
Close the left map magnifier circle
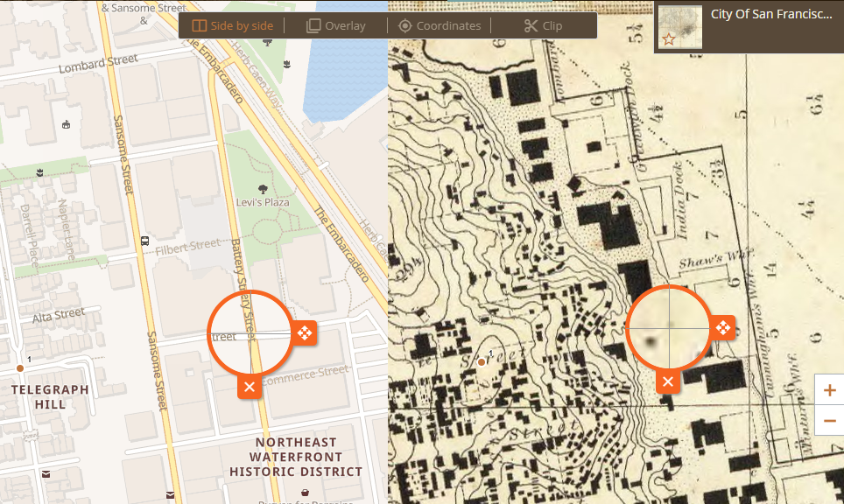(x=250, y=387)
